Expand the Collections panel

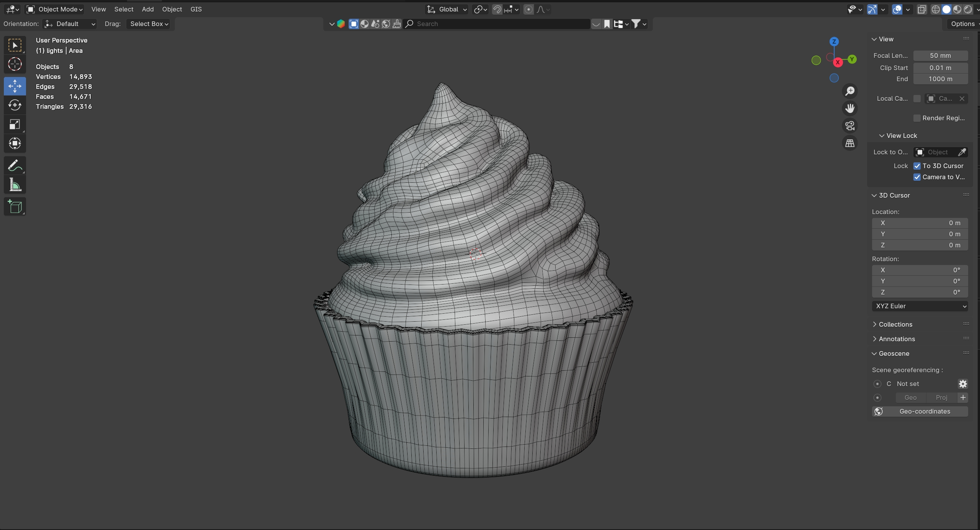pos(895,324)
